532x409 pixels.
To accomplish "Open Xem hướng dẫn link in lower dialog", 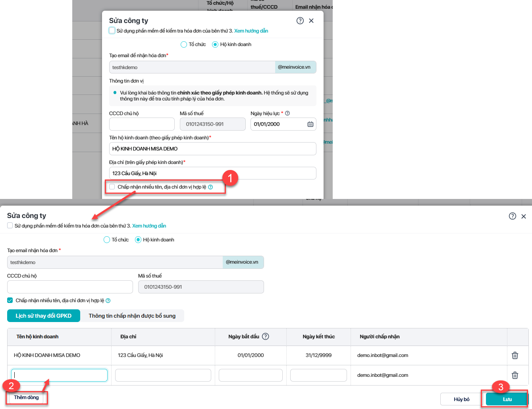I will [x=149, y=226].
